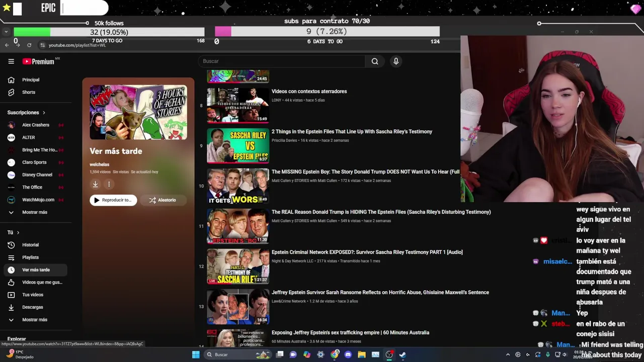Click the 3 Hours of 4chan playlist cover

138,112
